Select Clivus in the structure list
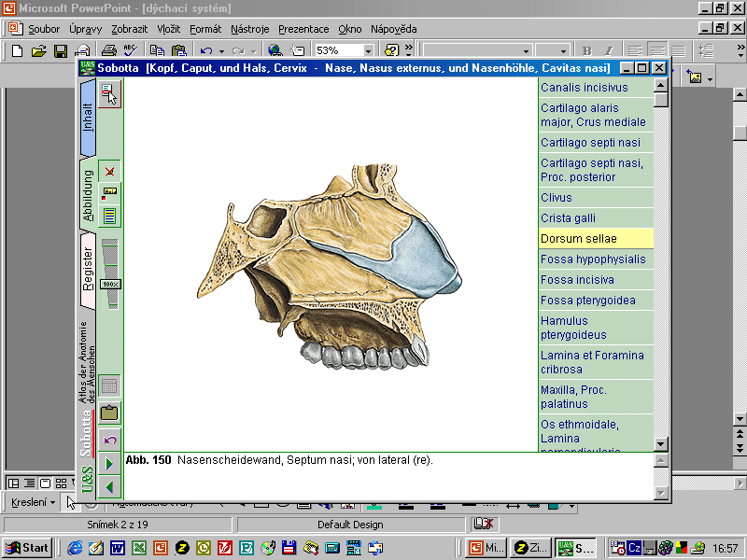This screenshot has height=560, width=747. (x=596, y=197)
